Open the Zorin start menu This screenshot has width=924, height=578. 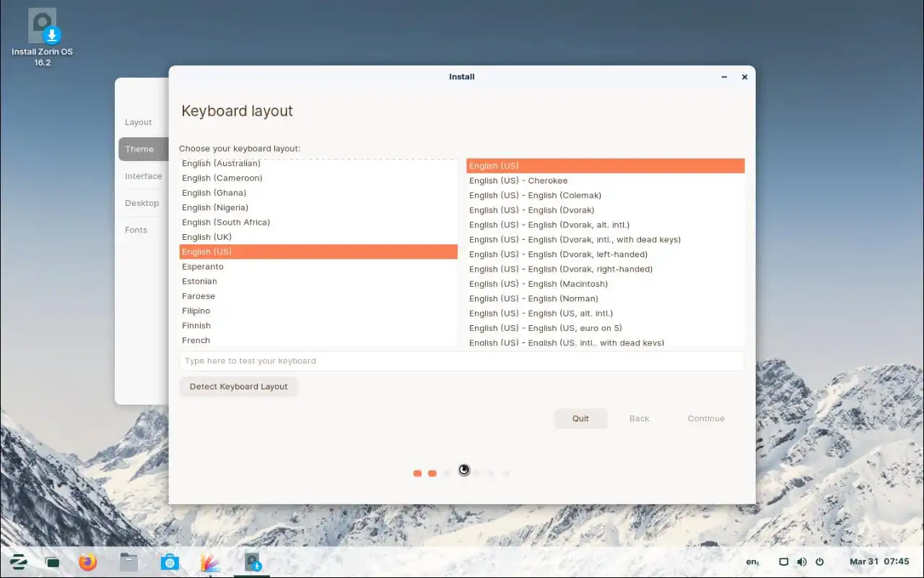(x=19, y=561)
